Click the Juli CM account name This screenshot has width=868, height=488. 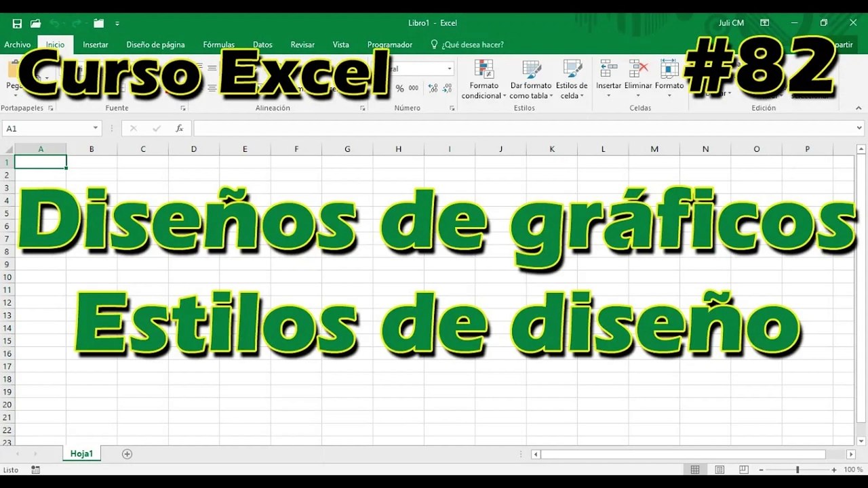[731, 23]
